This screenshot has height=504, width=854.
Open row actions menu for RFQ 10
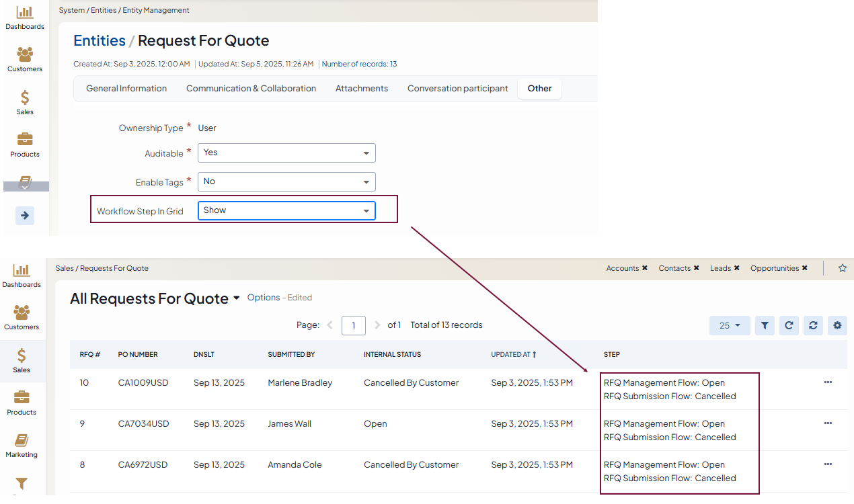[x=828, y=382]
